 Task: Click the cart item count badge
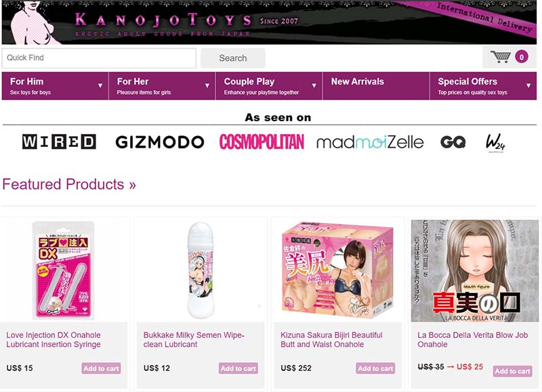click(521, 57)
